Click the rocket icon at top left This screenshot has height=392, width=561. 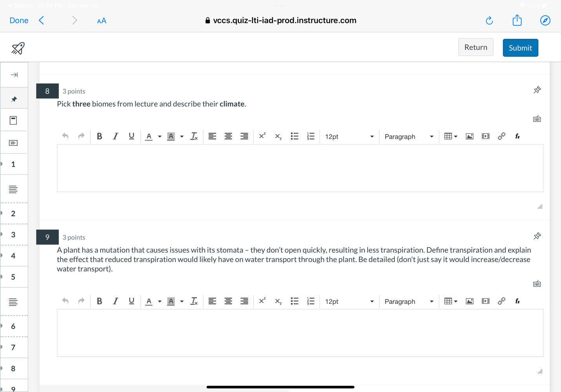(x=18, y=48)
